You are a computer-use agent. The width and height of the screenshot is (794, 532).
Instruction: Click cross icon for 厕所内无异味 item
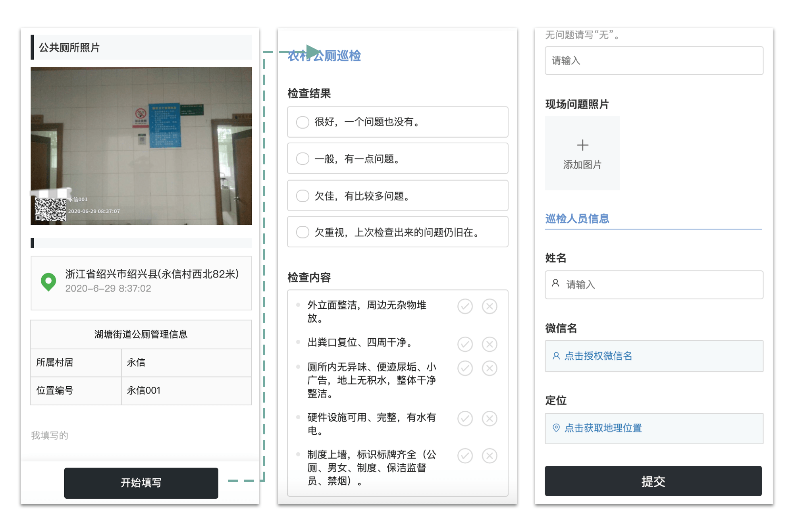490,368
